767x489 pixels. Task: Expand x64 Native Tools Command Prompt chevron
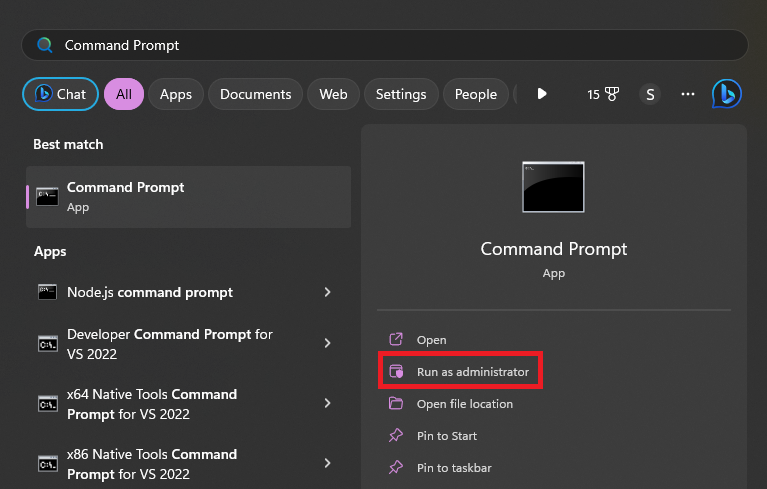(x=328, y=403)
